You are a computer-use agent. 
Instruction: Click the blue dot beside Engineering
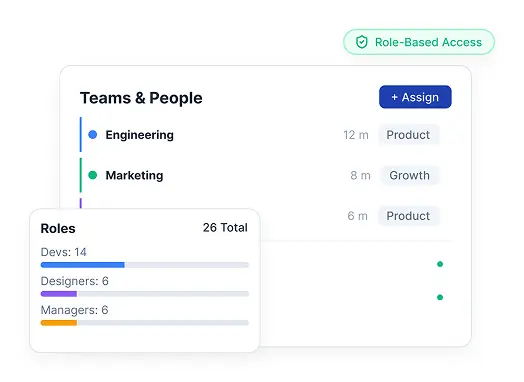[x=93, y=135]
